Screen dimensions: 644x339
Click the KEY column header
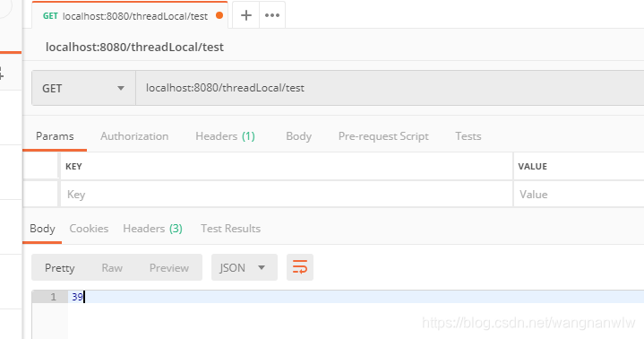[x=73, y=166]
